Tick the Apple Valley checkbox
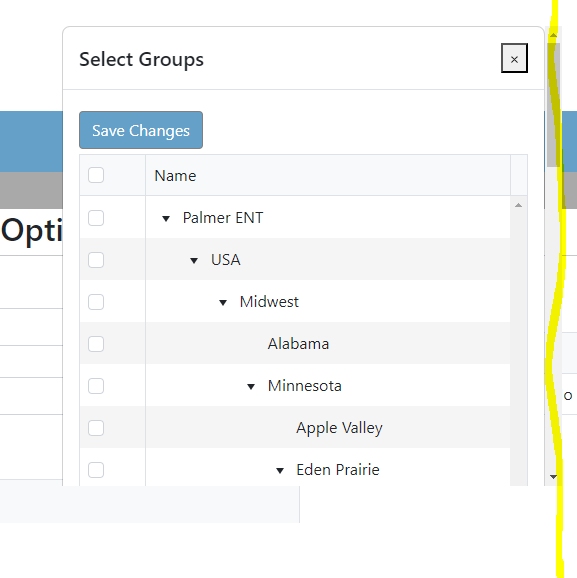 click(96, 428)
